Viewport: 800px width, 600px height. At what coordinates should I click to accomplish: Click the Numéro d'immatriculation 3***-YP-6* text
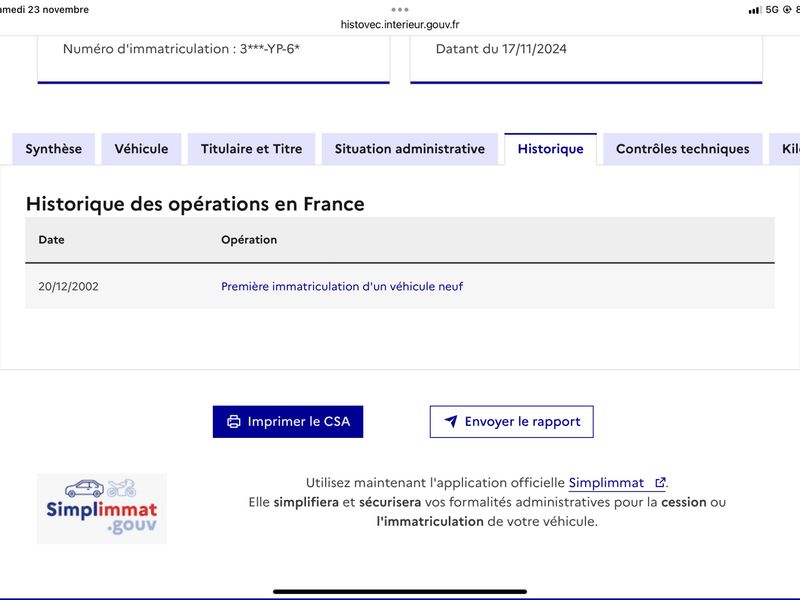pos(181,49)
